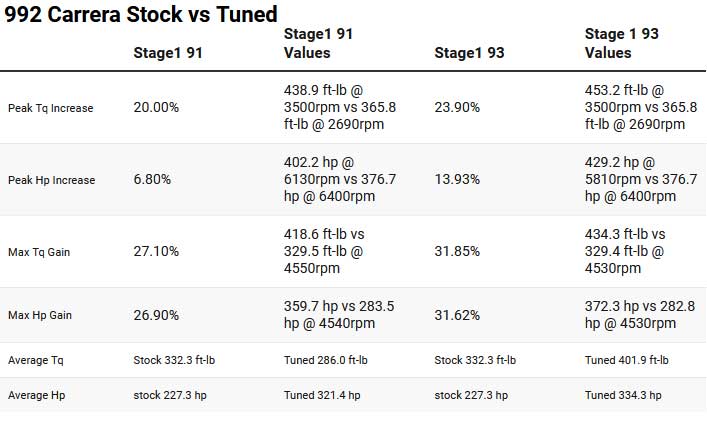Select the 'Stage1 91 Values' column header

click(x=318, y=43)
